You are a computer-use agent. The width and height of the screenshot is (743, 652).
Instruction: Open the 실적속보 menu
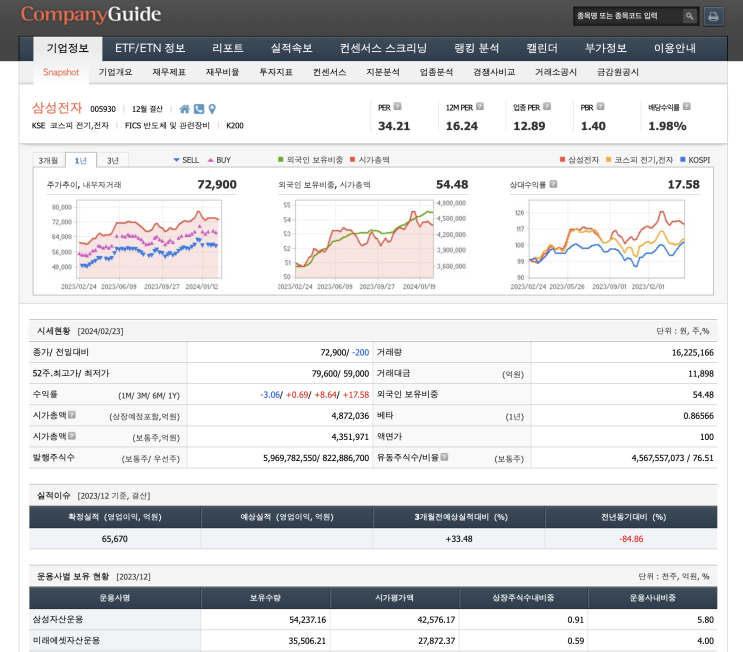[x=291, y=48]
